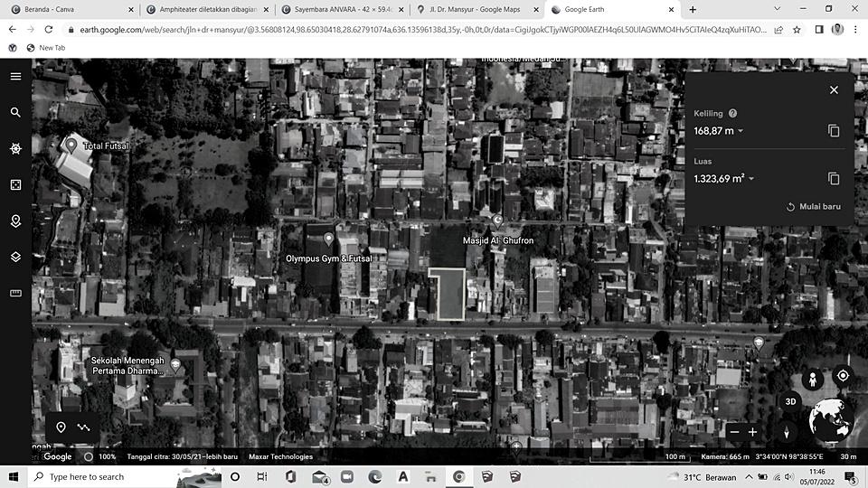Close the Sayembara ANVARA tab
The image size is (868, 488).
click(x=401, y=9)
